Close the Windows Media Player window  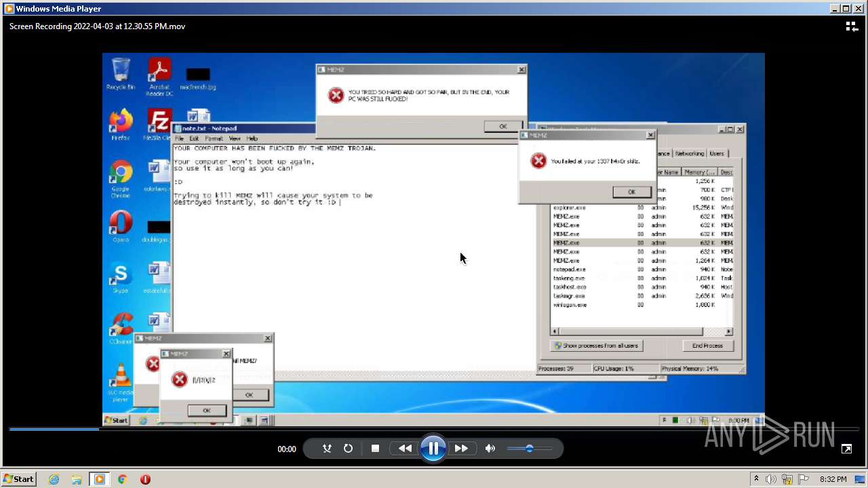pyautogui.click(x=857, y=9)
